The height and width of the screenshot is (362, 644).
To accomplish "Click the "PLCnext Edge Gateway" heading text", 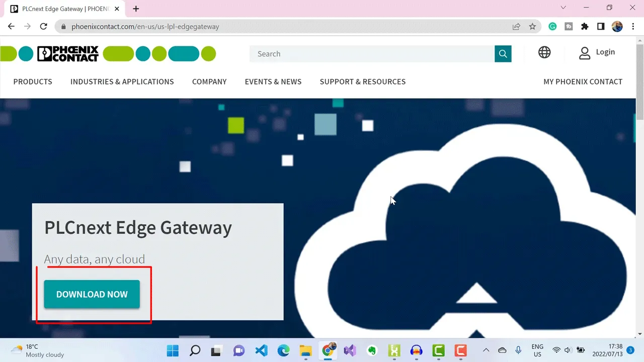I will pyautogui.click(x=138, y=228).
